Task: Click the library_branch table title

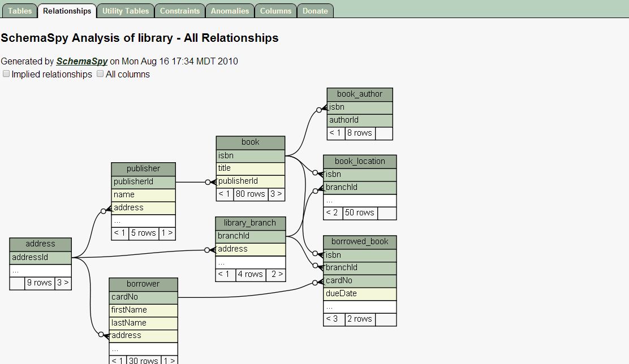Action: point(250,223)
